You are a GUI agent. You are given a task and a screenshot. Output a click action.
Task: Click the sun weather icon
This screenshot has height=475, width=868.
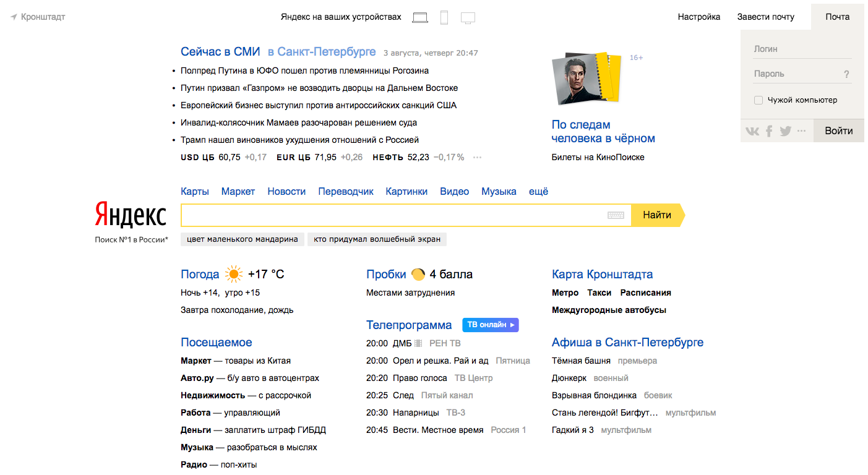point(234,274)
